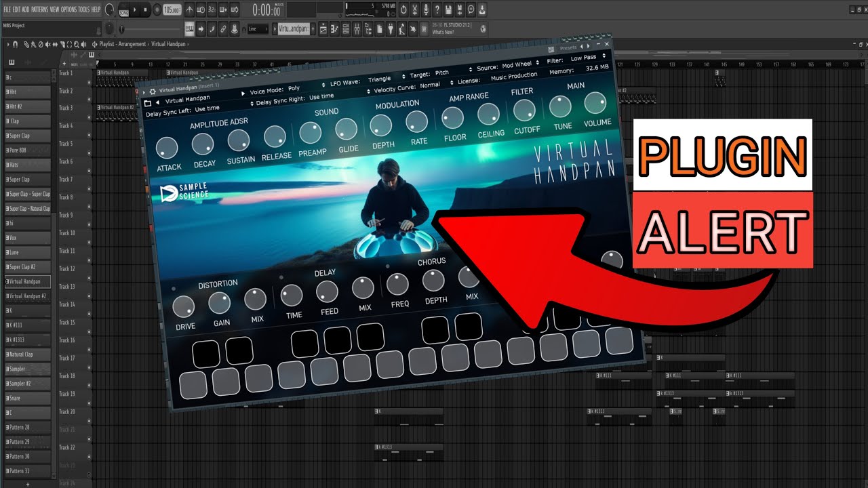Click the Record transport button
868x488 pixels.
click(157, 9)
